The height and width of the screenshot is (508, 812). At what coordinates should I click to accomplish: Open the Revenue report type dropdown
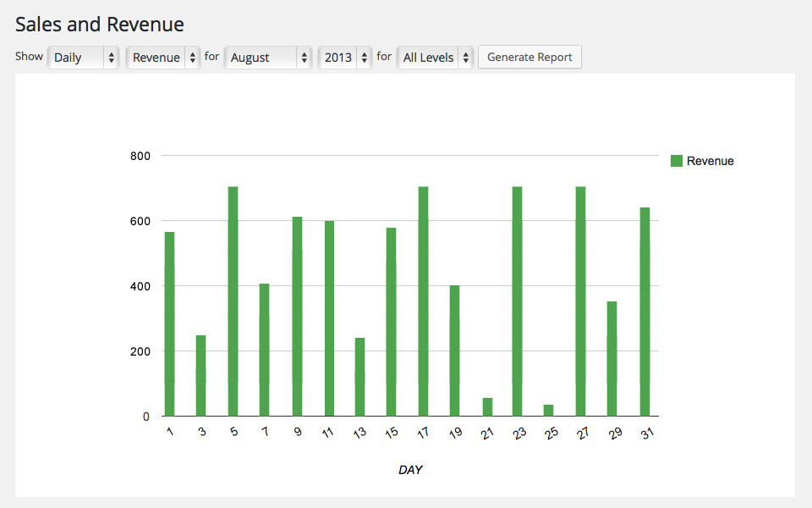click(163, 58)
